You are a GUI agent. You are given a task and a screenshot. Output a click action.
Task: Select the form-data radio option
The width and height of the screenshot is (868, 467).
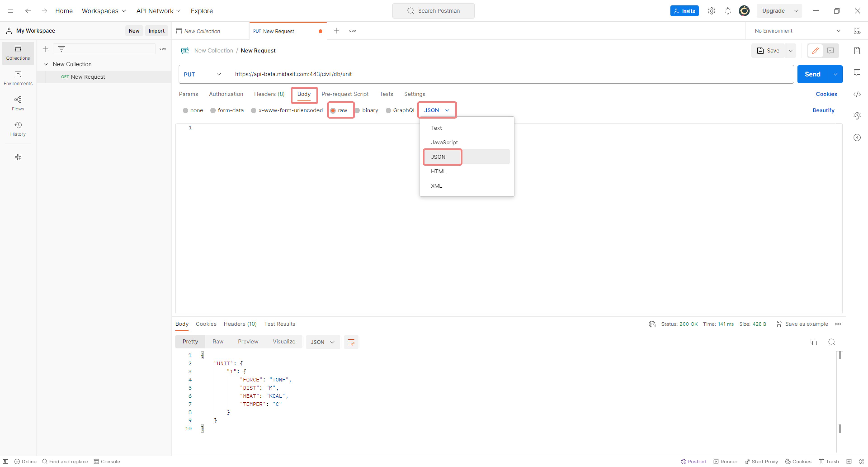coord(213,111)
